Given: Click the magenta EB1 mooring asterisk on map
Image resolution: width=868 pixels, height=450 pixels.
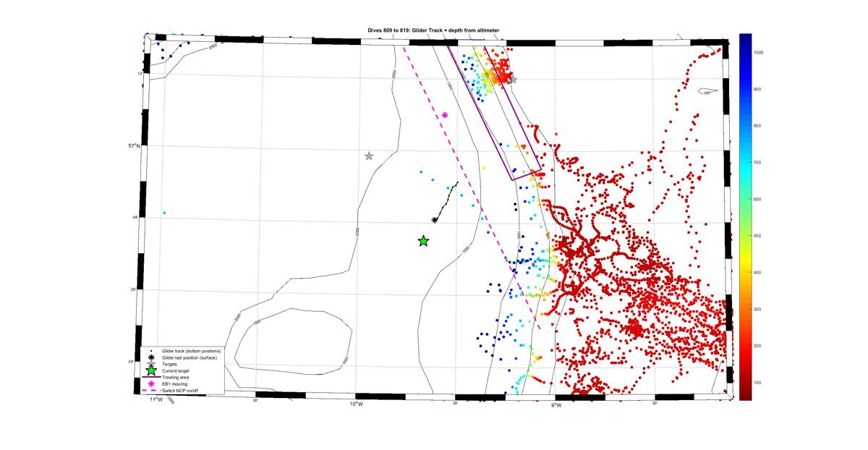Looking at the screenshot, I should tap(445, 115).
